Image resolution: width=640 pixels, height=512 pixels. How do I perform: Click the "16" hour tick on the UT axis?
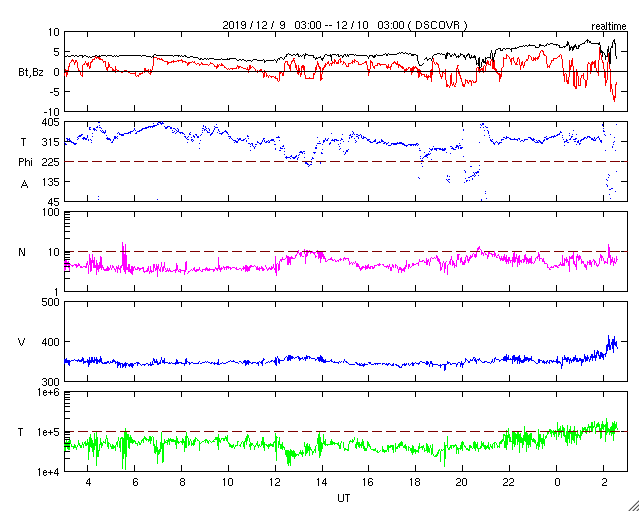click(x=369, y=483)
